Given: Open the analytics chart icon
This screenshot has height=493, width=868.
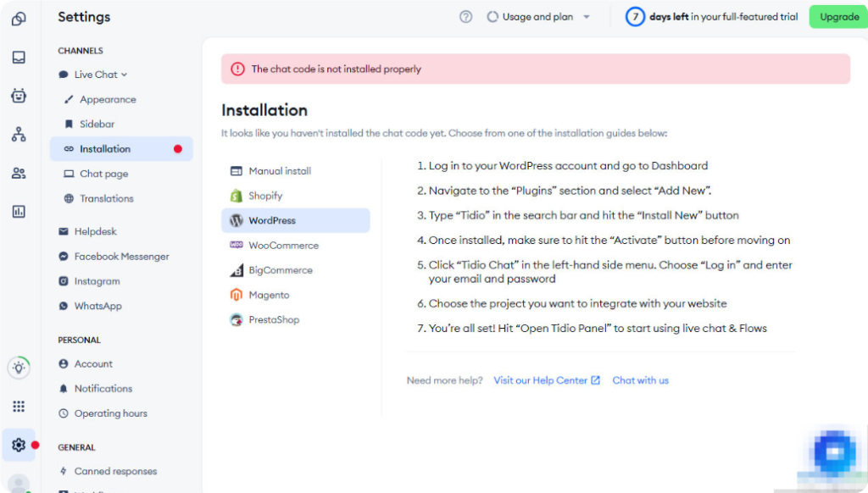Looking at the screenshot, I should pyautogui.click(x=19, y=212).
